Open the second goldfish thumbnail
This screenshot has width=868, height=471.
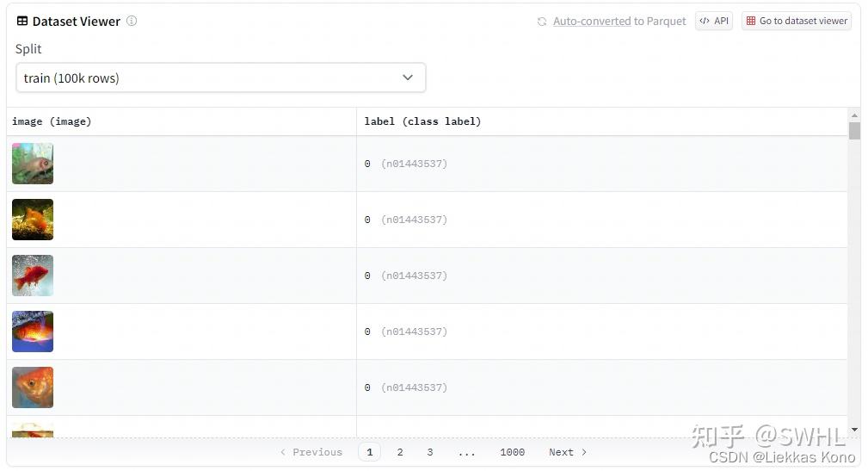33,220
